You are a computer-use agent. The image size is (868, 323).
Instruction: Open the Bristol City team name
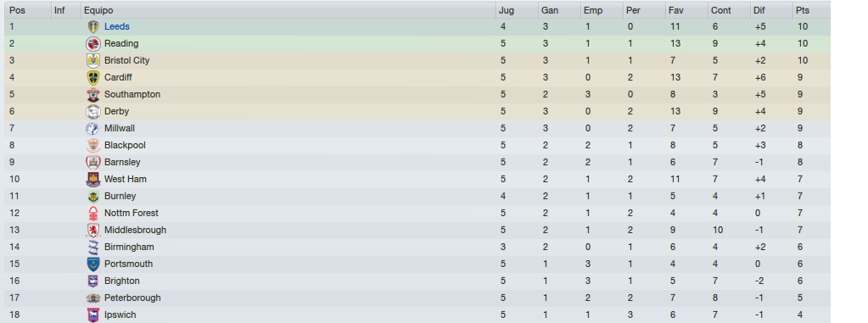[126, 60]
